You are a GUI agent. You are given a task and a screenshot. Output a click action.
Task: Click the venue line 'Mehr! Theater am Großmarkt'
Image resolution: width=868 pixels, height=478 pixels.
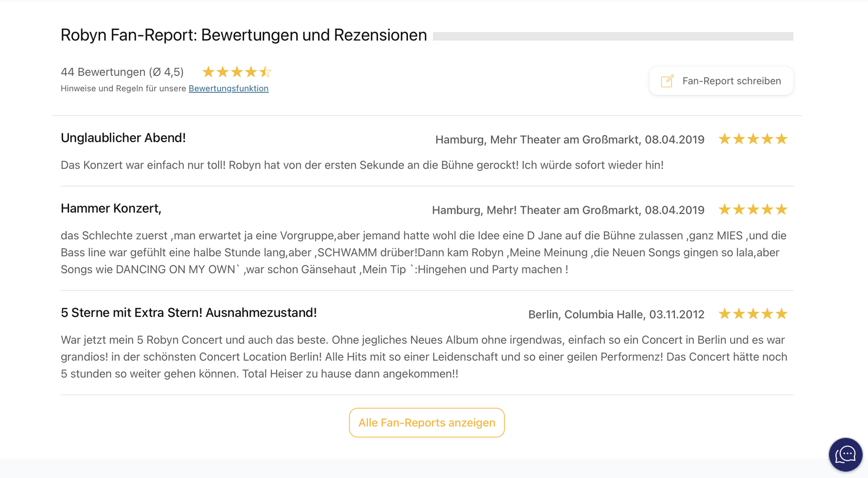click(567, 210)
